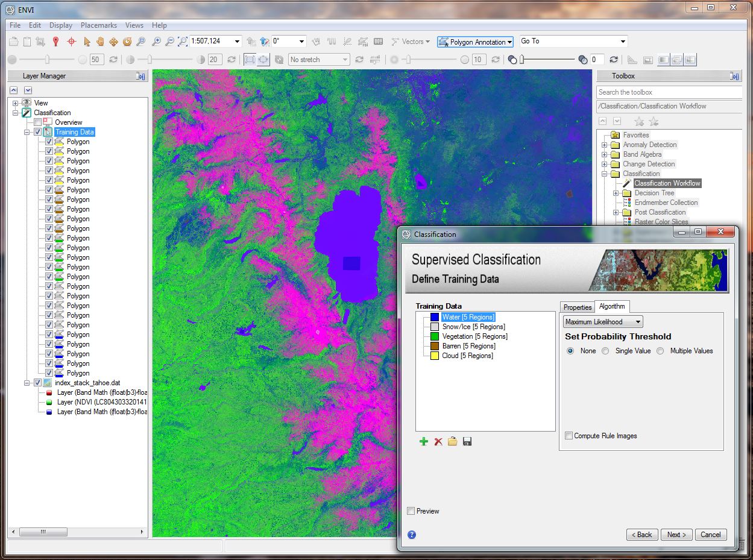
Task: Select the Single Value radio button
Action: pos(606,351)
